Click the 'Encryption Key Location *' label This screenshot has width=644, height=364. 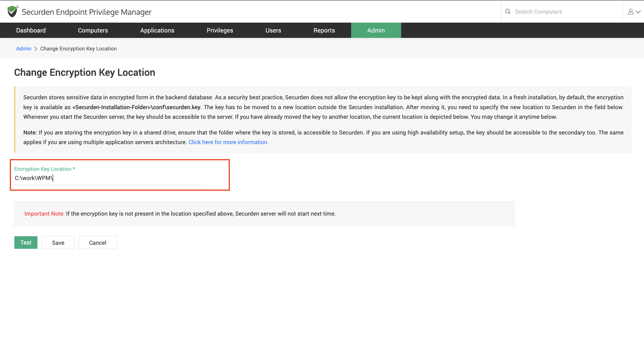click(x=45, y=169)
